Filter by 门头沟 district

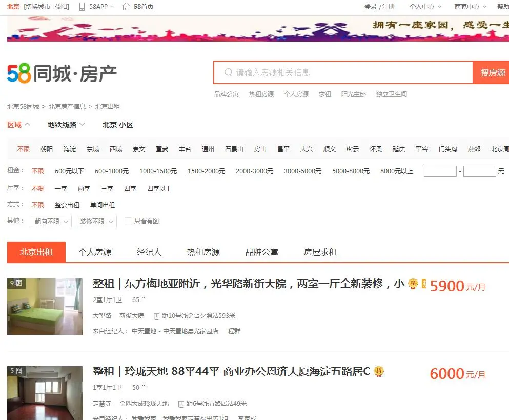447,149
